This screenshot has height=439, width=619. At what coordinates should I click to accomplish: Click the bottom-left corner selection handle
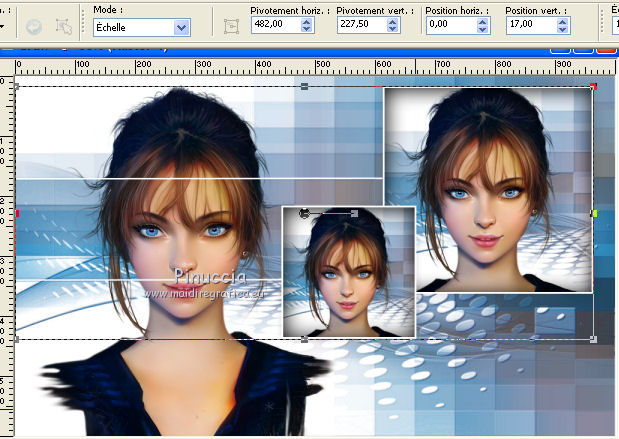[x=17, y=339]
